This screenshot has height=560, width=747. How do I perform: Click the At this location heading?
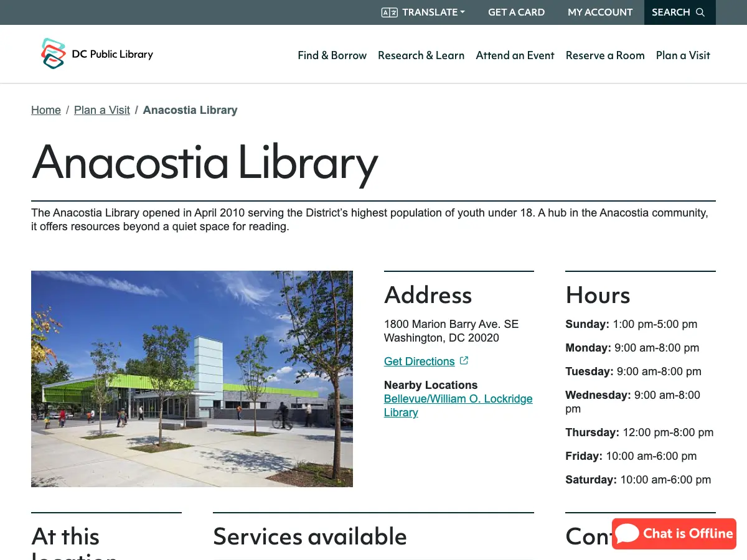[x=75, y=543]
